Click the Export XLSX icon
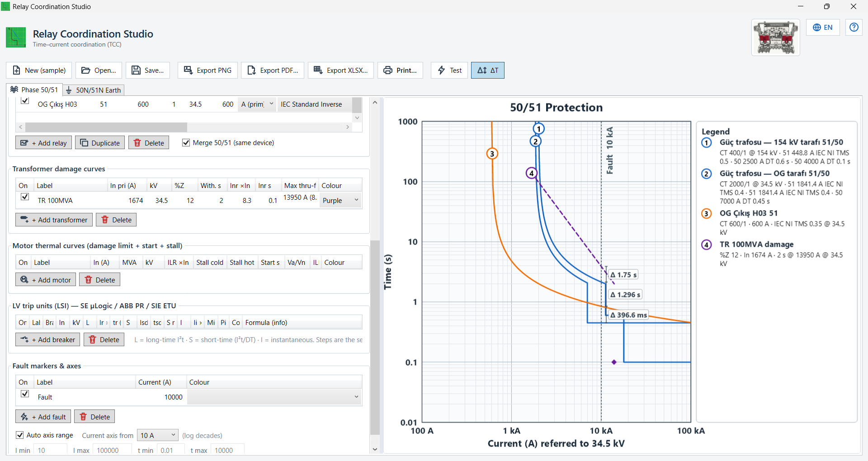868x461 pixels. 318,71
